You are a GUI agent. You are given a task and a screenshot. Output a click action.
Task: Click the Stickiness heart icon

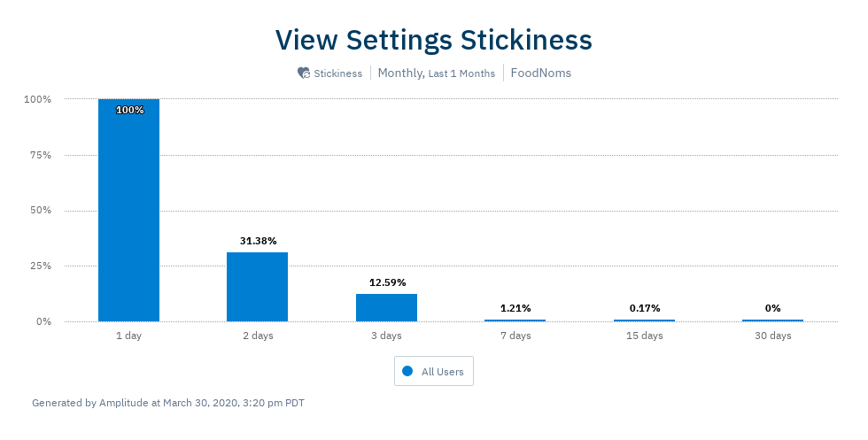pos(303,73)
